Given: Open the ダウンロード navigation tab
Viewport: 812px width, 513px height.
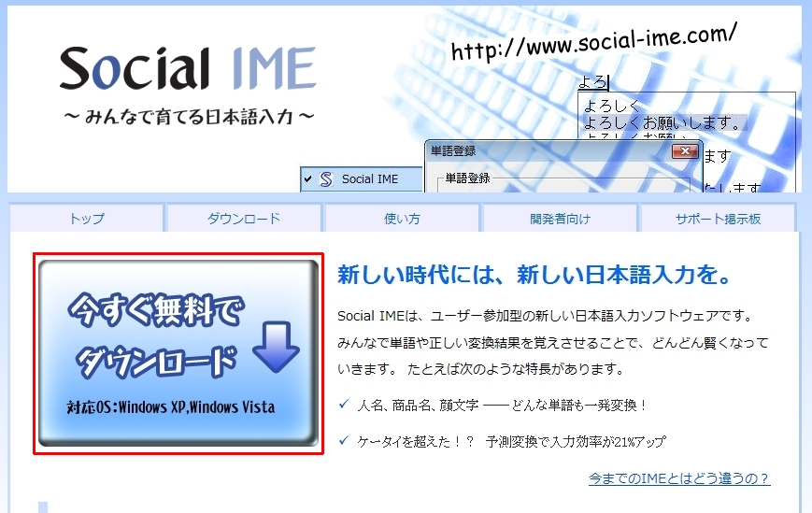Looking at the screenshot, I should [x=244, y=219].
